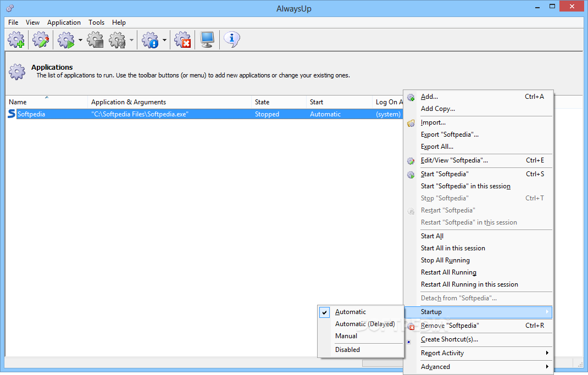This screenshot has width=588, height=375.
Task: Click the Automatic cell in Start column
Action: [x=325, y=114]
